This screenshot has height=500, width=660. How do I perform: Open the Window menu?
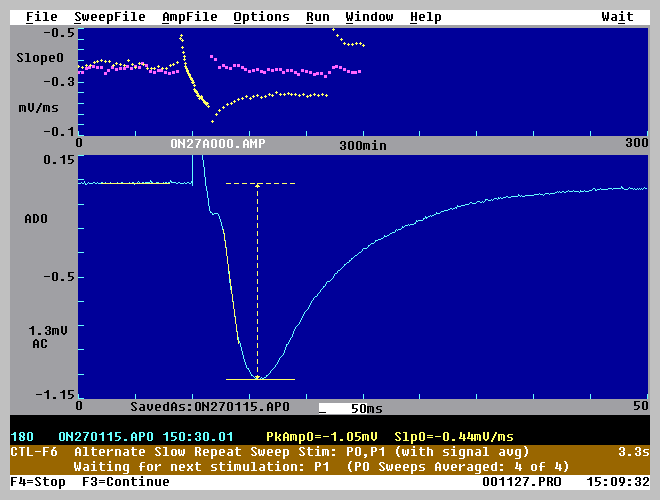tap(369, 17)
